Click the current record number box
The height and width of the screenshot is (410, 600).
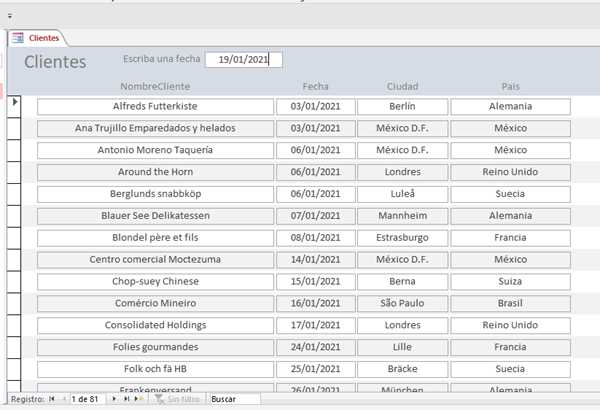(88, 399)
